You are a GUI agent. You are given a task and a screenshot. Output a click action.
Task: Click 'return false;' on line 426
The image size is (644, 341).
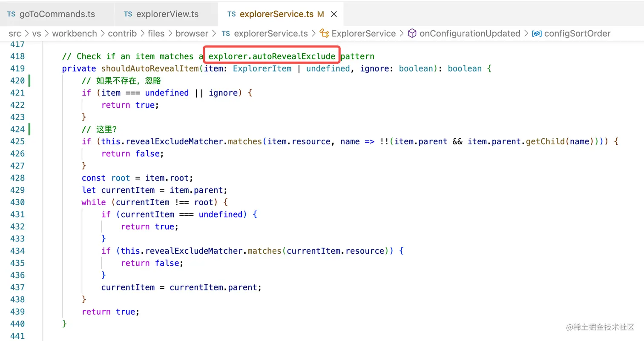pos(132,153)
